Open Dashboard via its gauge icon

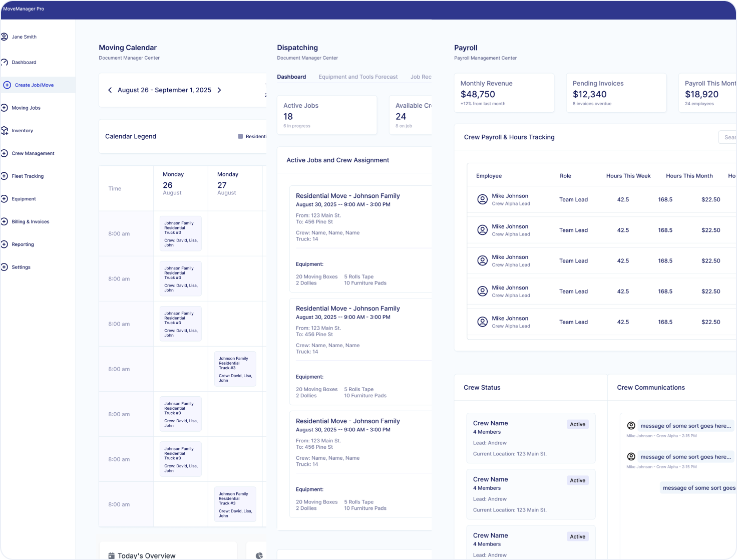5,63
